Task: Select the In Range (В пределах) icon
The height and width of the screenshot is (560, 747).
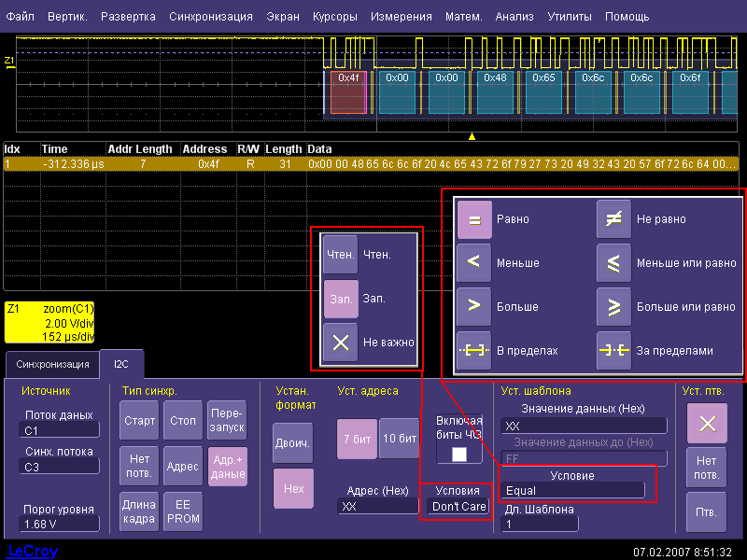Action: (x=474, y=350)
